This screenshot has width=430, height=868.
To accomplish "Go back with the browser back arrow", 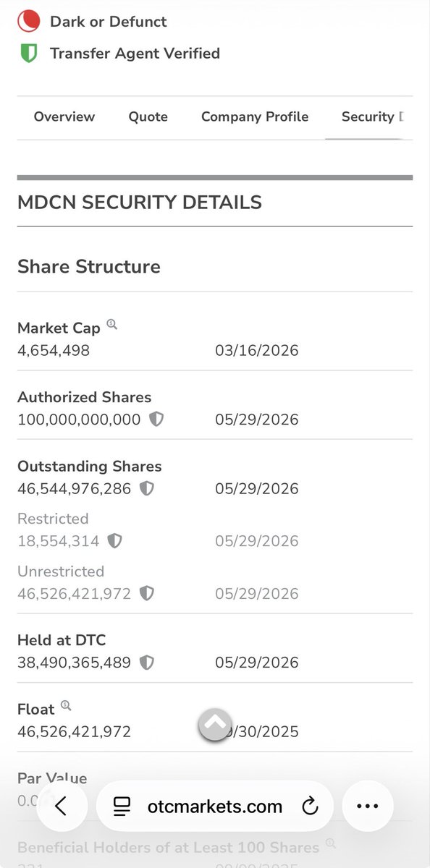I will pyautogui.click(x=62, y=806).
